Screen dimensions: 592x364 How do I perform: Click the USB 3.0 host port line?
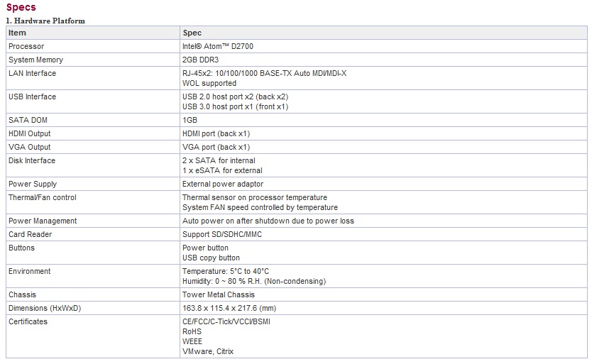click(x=235, y=106)
